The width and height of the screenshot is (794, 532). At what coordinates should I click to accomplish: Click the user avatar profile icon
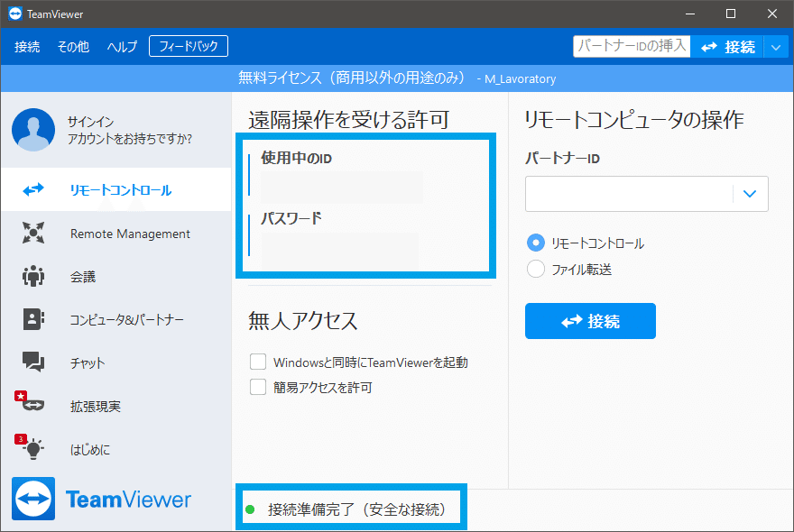33,130
